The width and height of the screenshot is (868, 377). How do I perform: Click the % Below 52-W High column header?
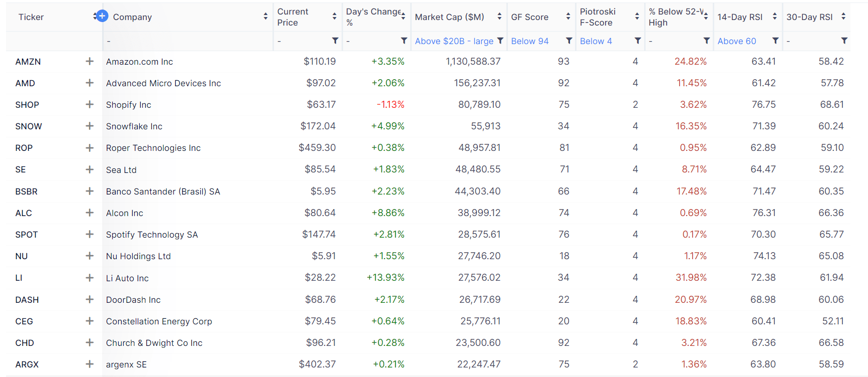click(x=676, y=17)
